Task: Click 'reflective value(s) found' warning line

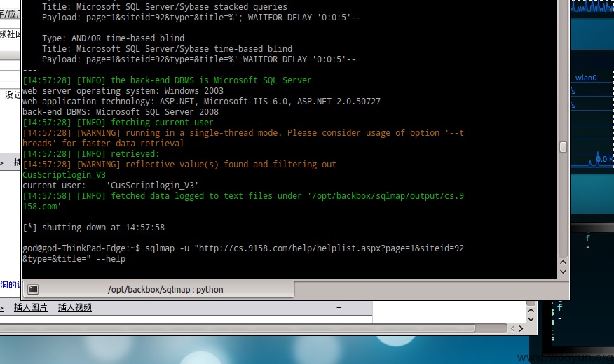Action: click(x=179, y=164)
